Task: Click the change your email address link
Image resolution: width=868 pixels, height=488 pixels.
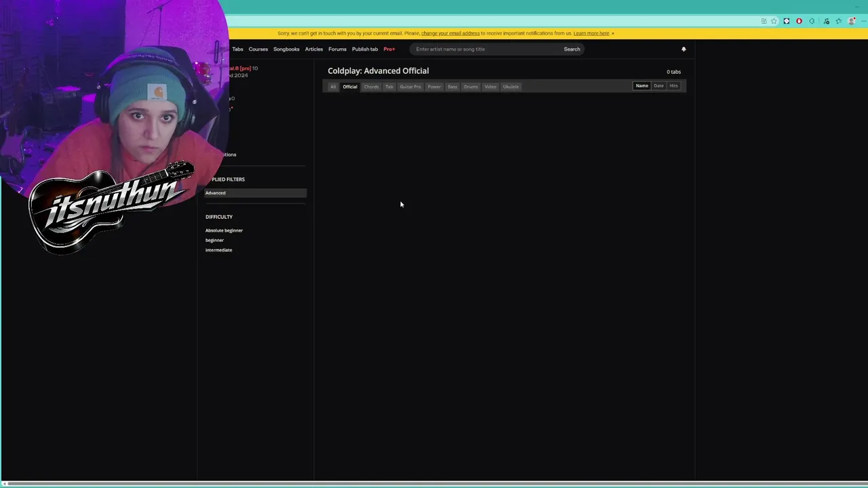Action: [450, 33]
